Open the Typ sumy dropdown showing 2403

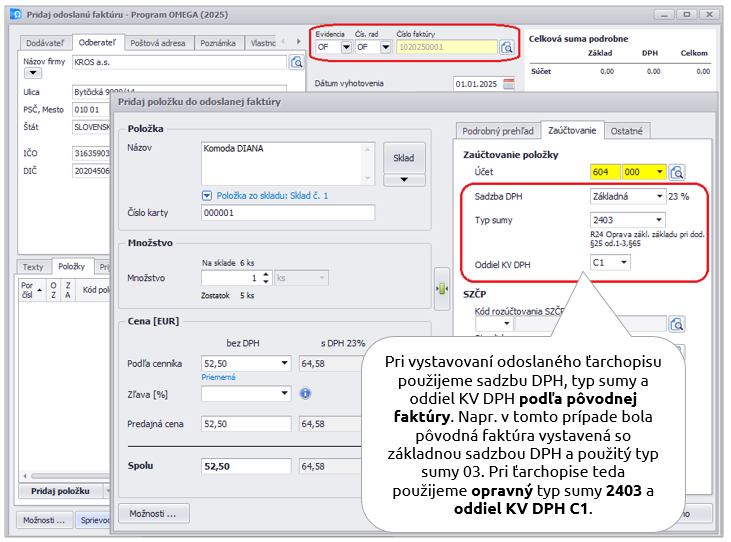pos(658,220)
